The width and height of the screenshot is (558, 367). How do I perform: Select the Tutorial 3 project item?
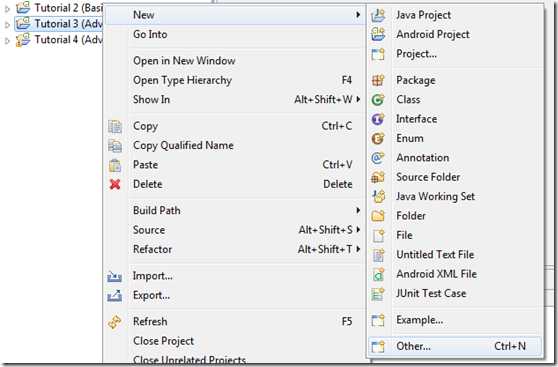(59, 24)
